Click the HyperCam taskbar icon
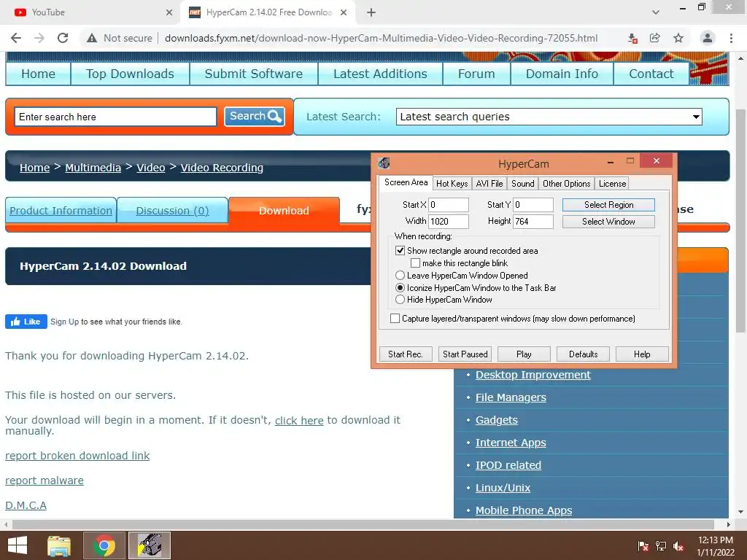The width and height of the screenshot is (747, 560). 150,545
